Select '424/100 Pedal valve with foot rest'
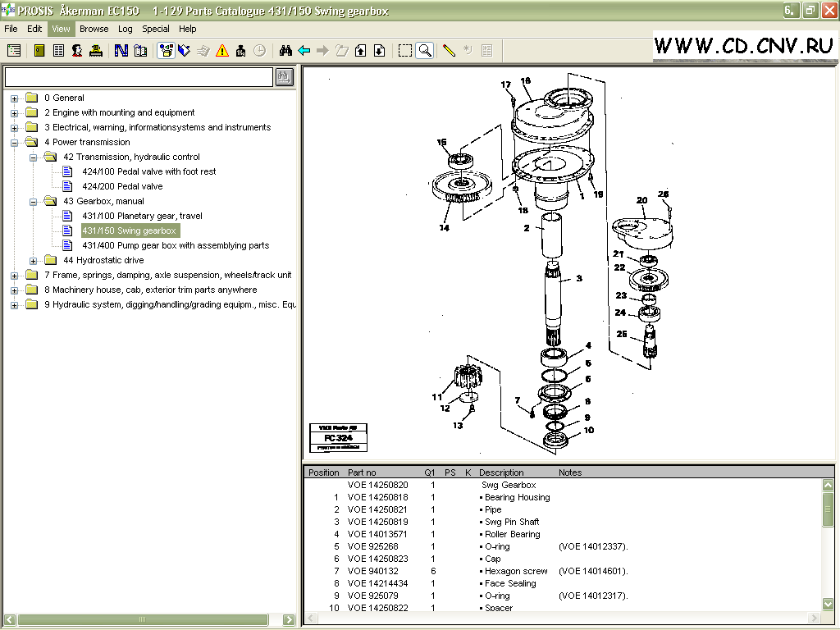The image size is (840, 630). point(149,171)
